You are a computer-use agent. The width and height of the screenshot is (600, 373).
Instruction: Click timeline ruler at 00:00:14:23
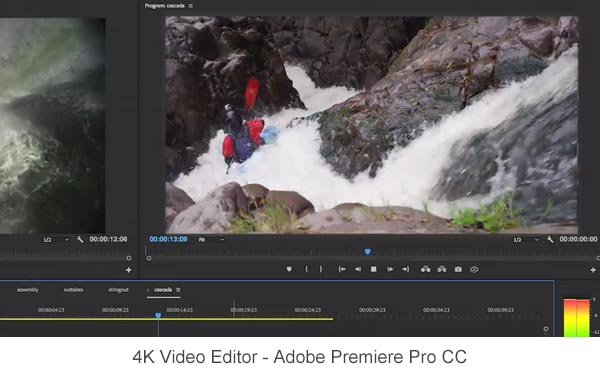(179, 310)
